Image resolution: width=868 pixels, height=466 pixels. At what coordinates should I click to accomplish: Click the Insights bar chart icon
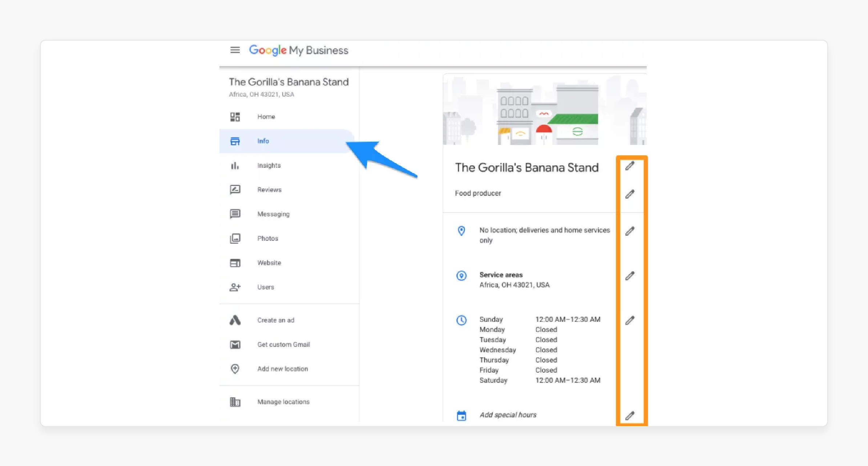point(235,166)
